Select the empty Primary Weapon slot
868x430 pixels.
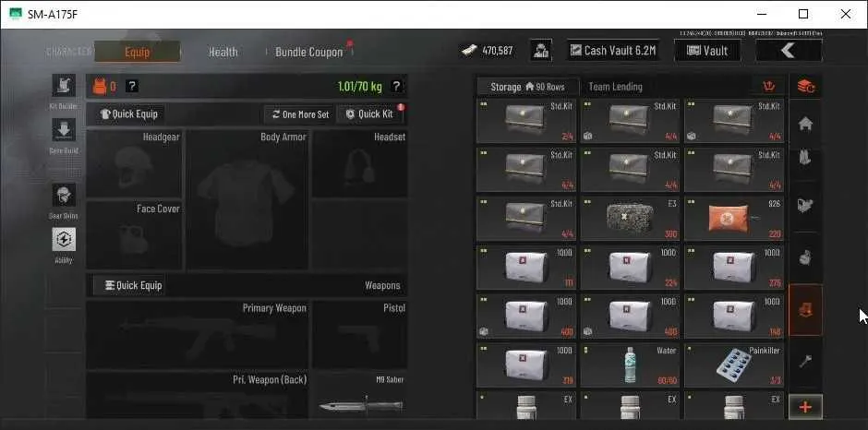(x=198, y=335)
